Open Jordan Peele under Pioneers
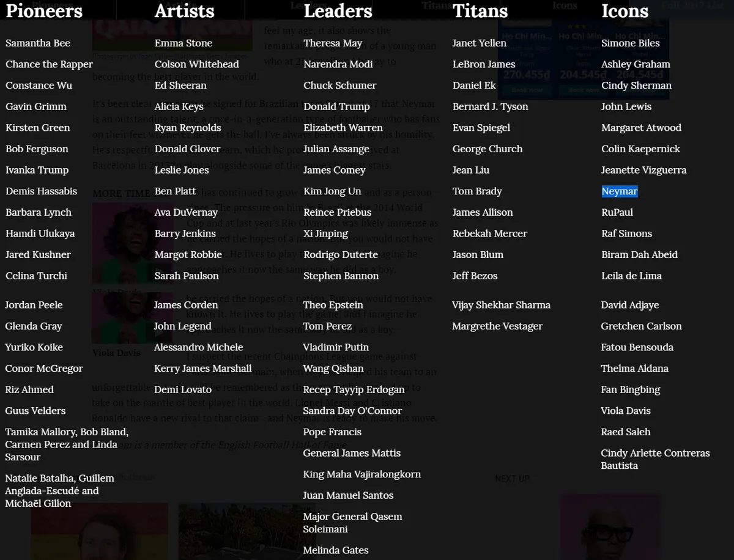 pyautogui.click(x=34, y=305)
